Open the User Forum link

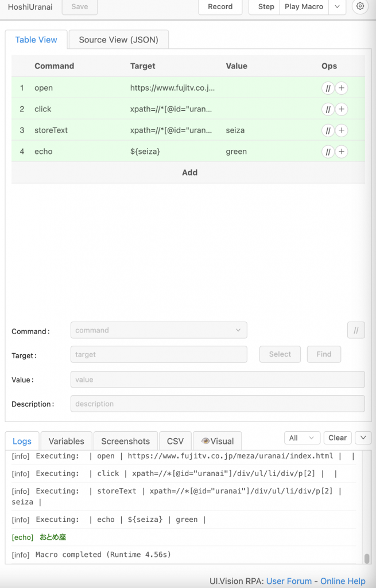pos(289,581)
